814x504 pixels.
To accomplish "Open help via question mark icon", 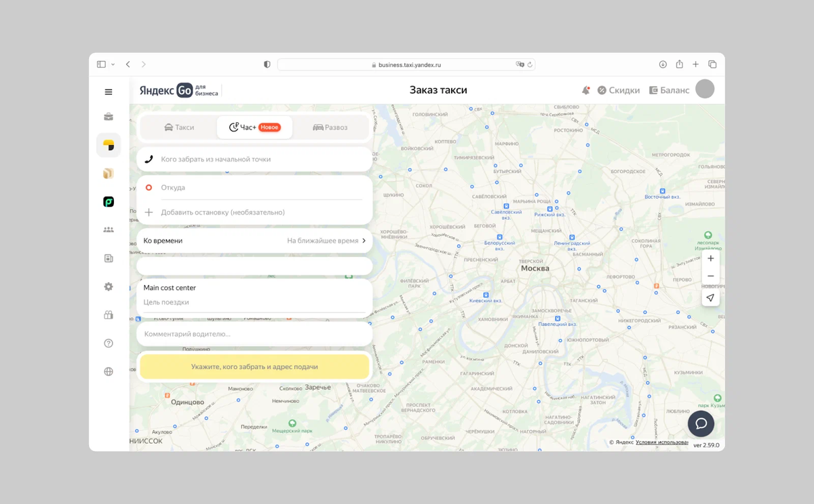I will [109, 343].
